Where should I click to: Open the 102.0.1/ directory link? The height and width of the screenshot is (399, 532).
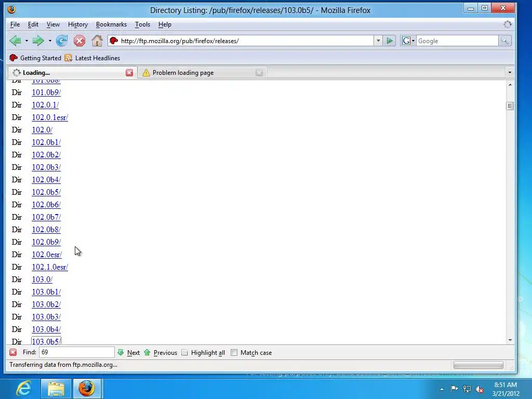coord(45,105)
